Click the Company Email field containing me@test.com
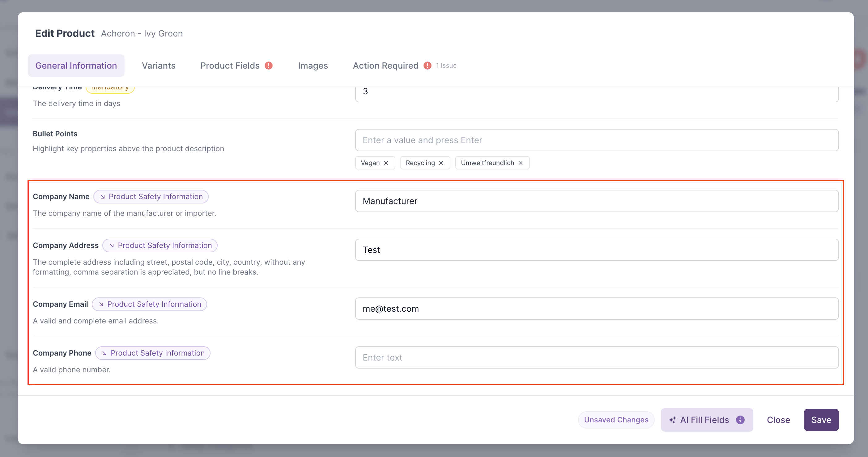 coord(597,308)
